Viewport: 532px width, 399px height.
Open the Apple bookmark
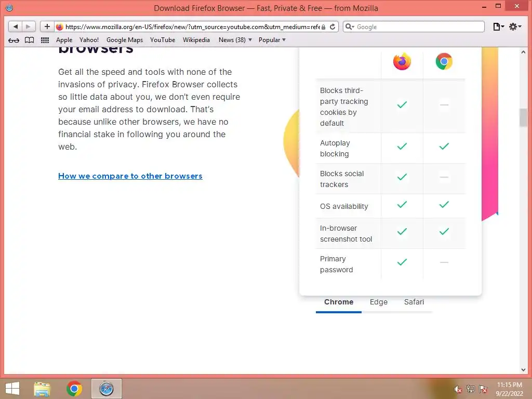(64, 40)
